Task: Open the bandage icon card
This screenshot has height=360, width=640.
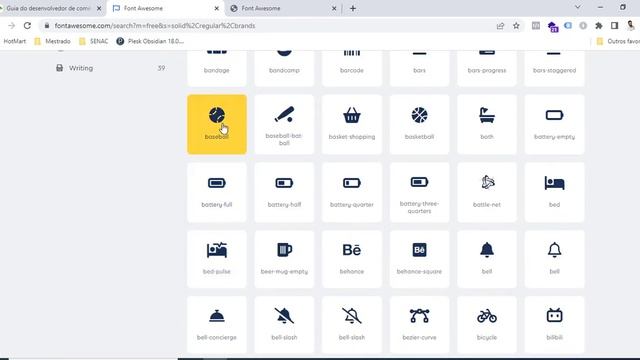Action: [x=217, y=68]
